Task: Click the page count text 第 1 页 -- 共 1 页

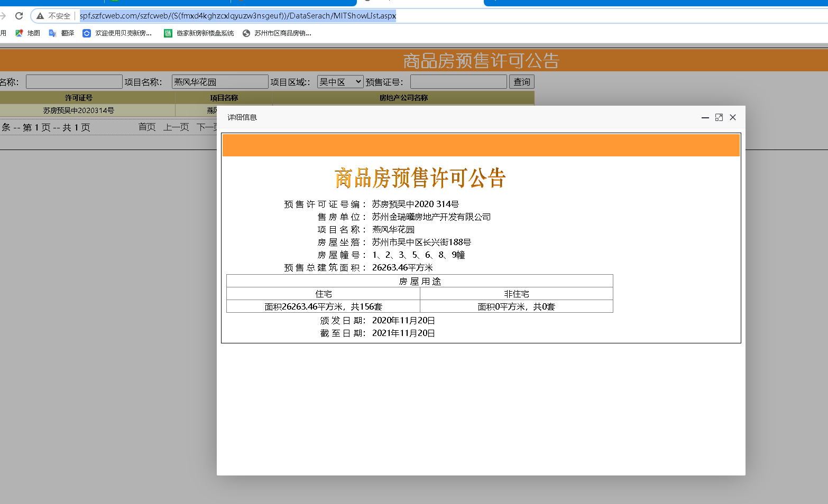Action: 57,127
